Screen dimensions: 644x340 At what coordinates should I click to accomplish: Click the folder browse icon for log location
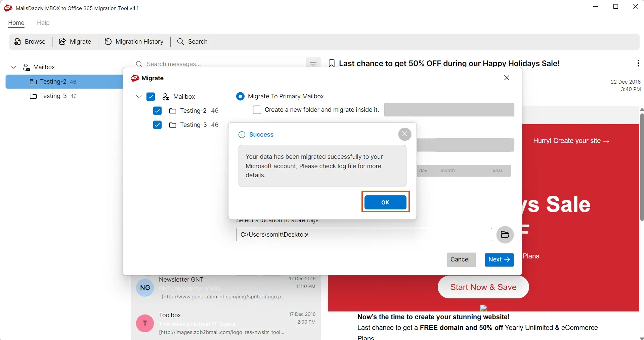pos(505,235)
